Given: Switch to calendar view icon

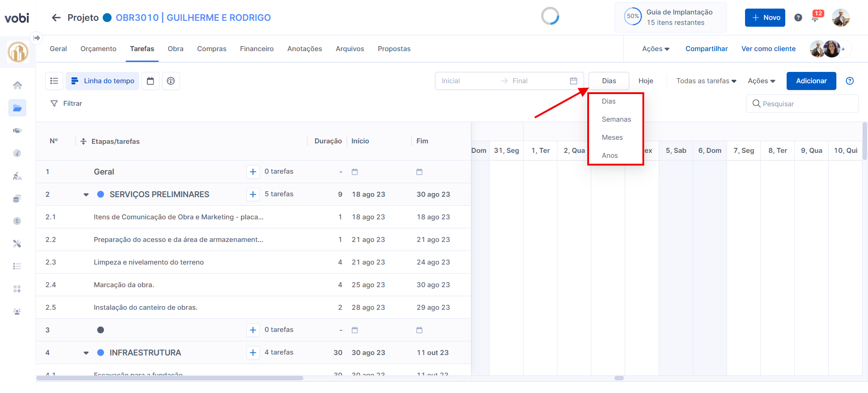Looking at the screenshot, I should (x=151, y=81).
